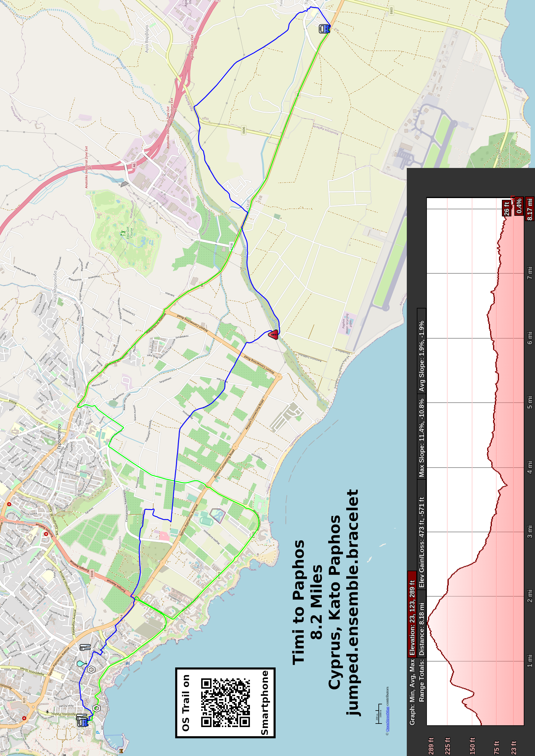
Task: Click the red cross hospital icon on Europis Avenue
Action: pyautogui.click(x=46, y=534)
